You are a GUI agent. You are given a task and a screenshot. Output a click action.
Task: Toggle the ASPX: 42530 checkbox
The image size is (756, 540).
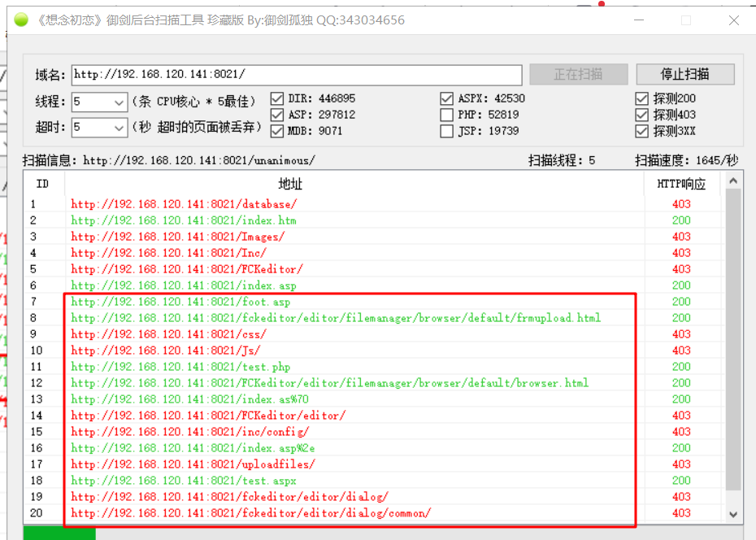(x=446, y=99)
